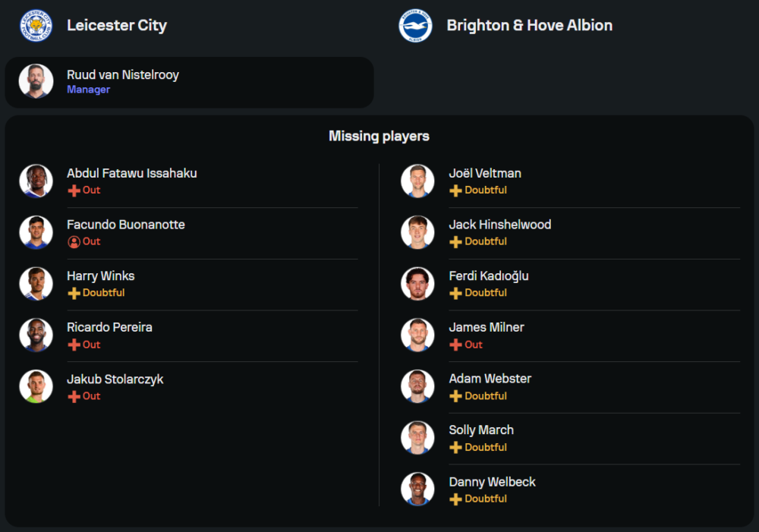This screenshot has height=532, width=759.
Task: Click Adam Webster's player avatar
Action: click(x=417, y=386)
